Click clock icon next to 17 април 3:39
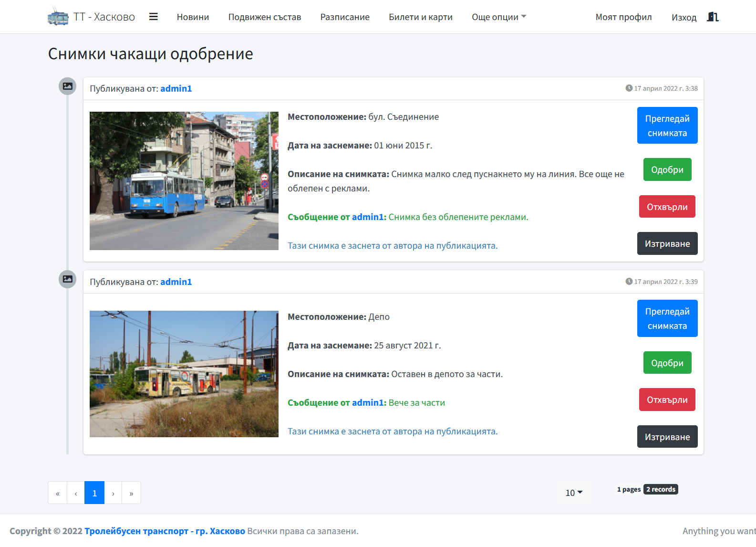 [629, 282]
